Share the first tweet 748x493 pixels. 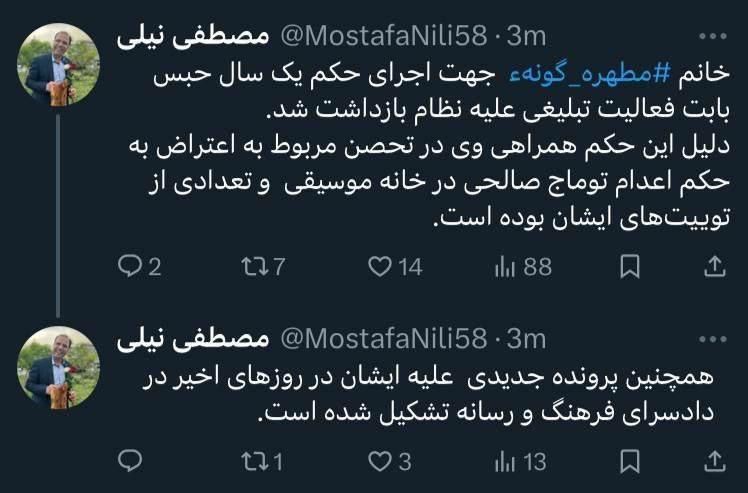tap(716, 267)
